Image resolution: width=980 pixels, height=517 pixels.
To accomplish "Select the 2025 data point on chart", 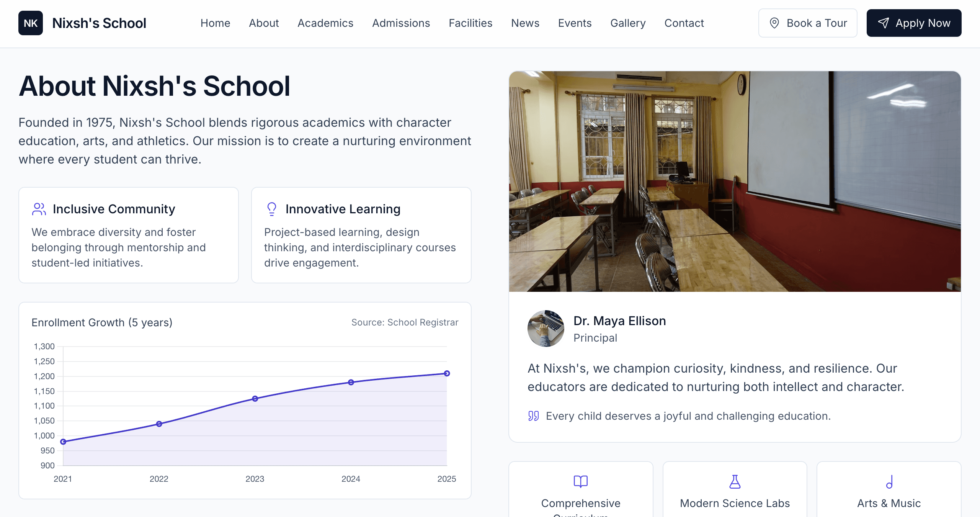I will coord(447,373).
